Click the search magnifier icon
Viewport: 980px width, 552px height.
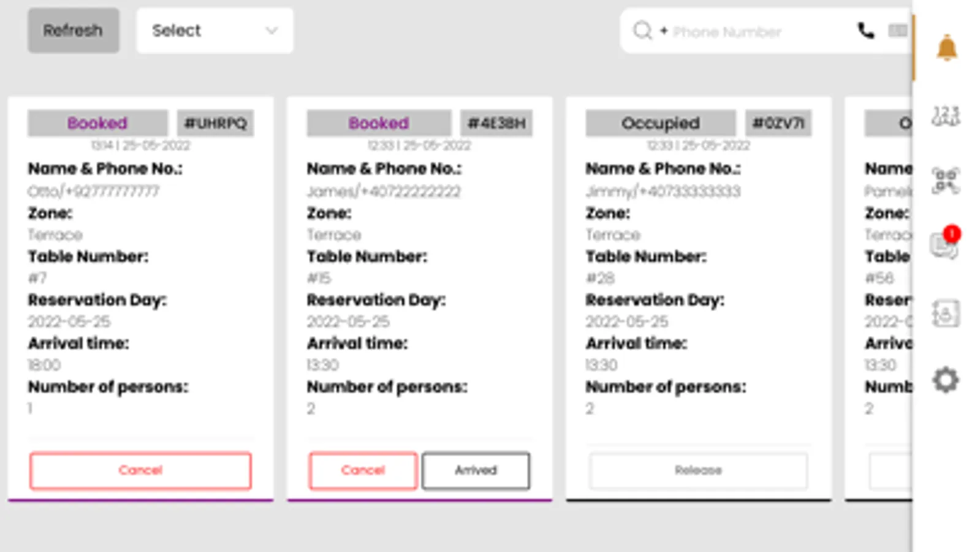tap(642, 31)
